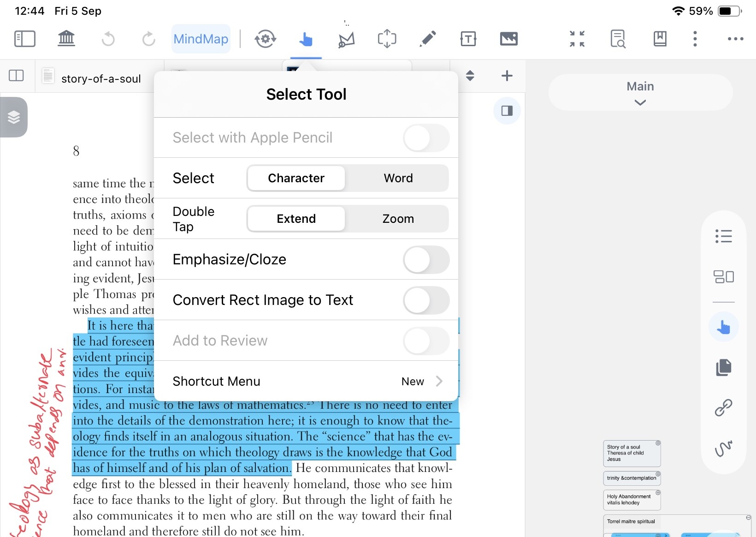The width and height of the screenshot is (756, 537).
Task: Select the Story of a soul mindmap node
Action: coord(631,453)
